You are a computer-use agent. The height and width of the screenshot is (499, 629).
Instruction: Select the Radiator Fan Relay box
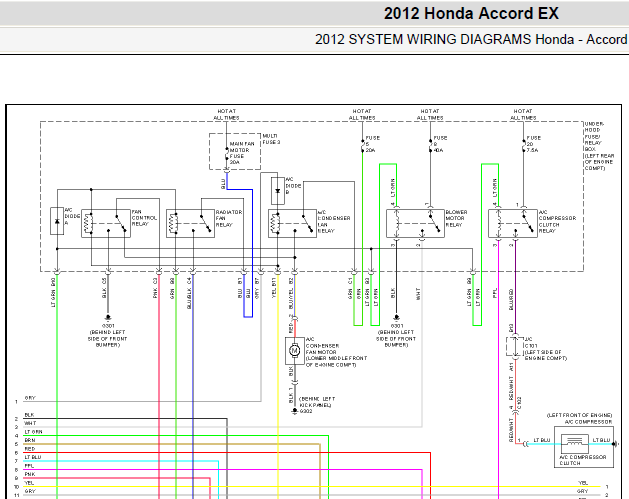(191, 223)
